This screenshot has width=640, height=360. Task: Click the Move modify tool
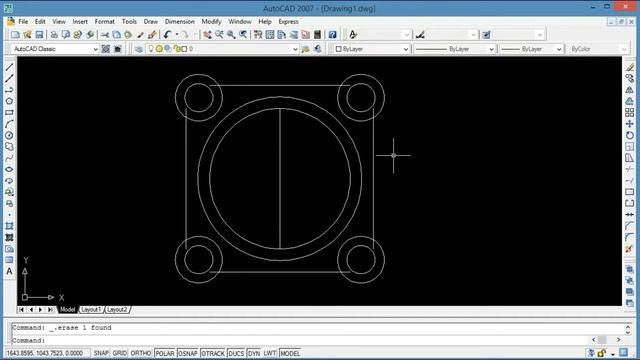pyautogui.click(x=630, y=124)
